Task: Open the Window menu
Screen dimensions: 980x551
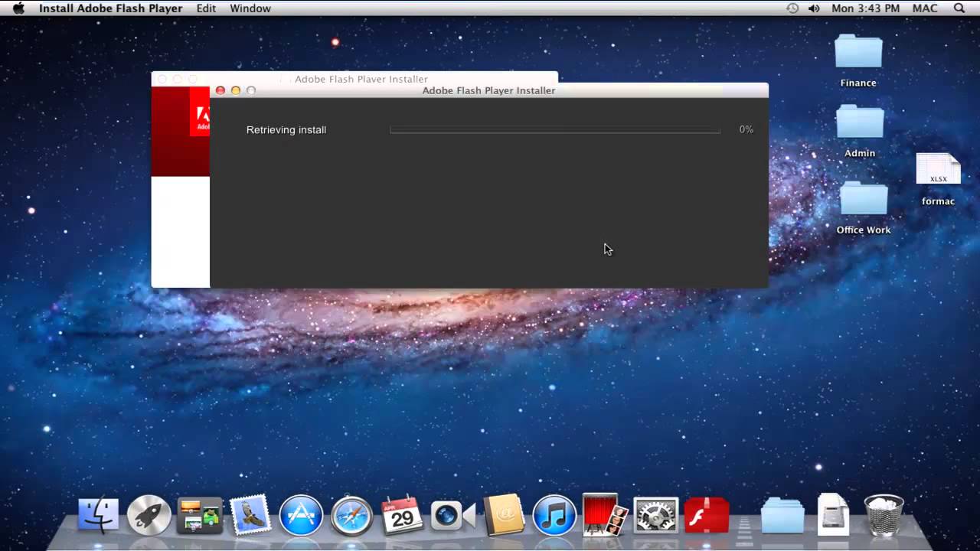Action: pyautogui.click(x=250, y=8)
